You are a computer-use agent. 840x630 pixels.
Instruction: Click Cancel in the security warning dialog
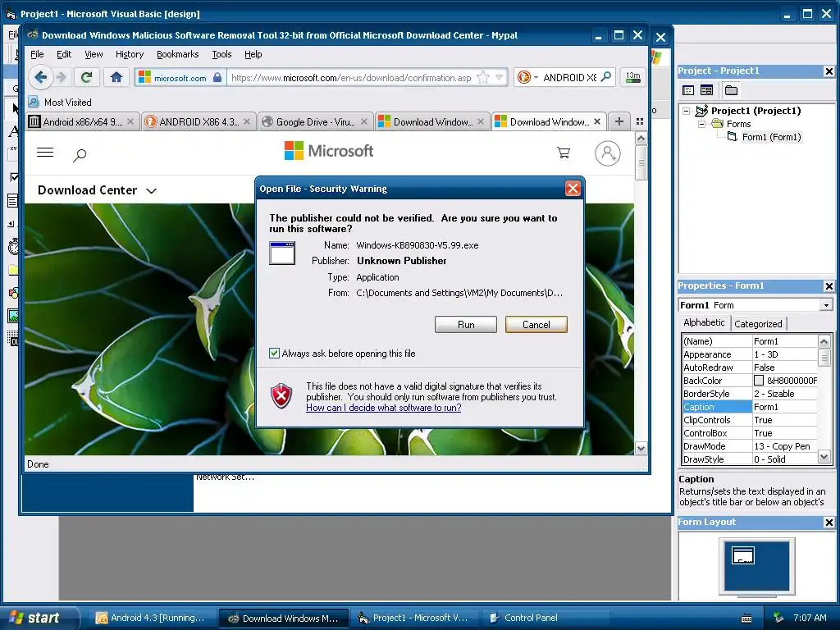click(536, 325)
